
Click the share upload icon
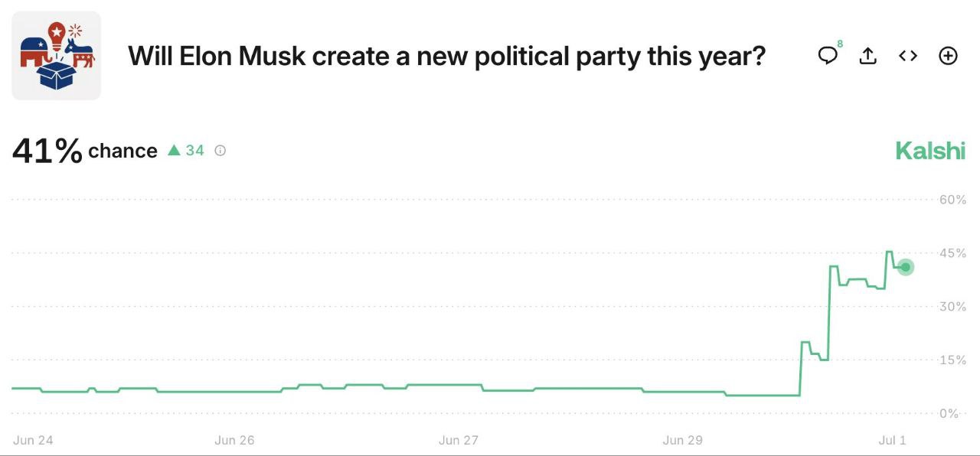pos(867,56)
